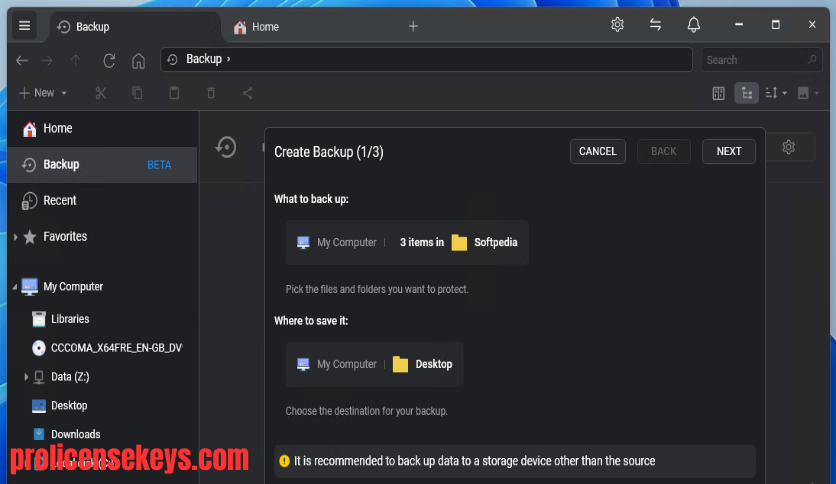The image size is (836, 484).
Task: Click backup settings gear behind dialog
Action: [789, 147]
